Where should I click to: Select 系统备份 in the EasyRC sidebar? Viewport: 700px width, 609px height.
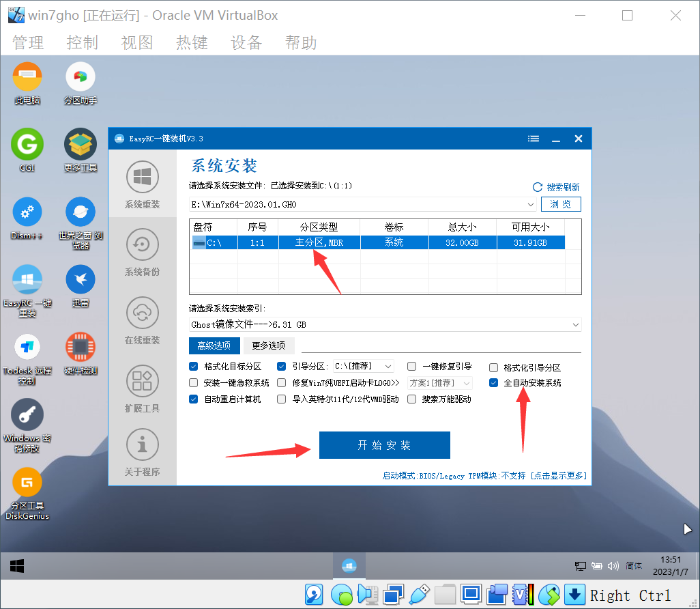click(x=143, y=253)
